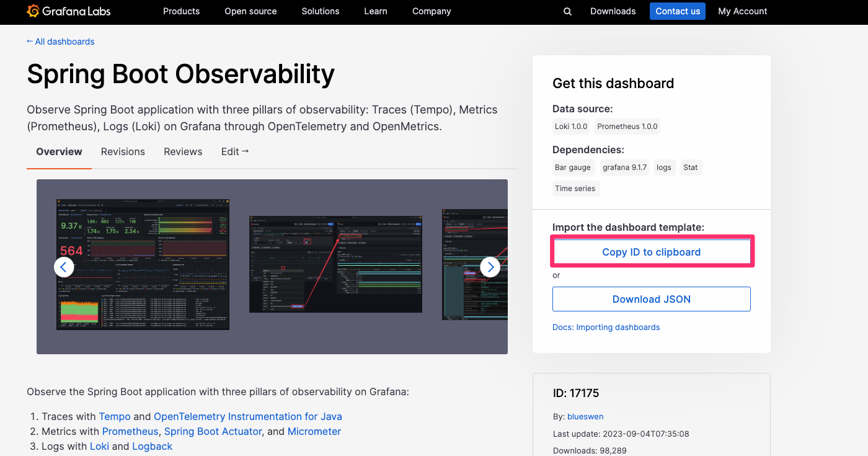This screenshot has width=868, height=456.
Task: Open the Edit tab
Action: tap(235, 151)
